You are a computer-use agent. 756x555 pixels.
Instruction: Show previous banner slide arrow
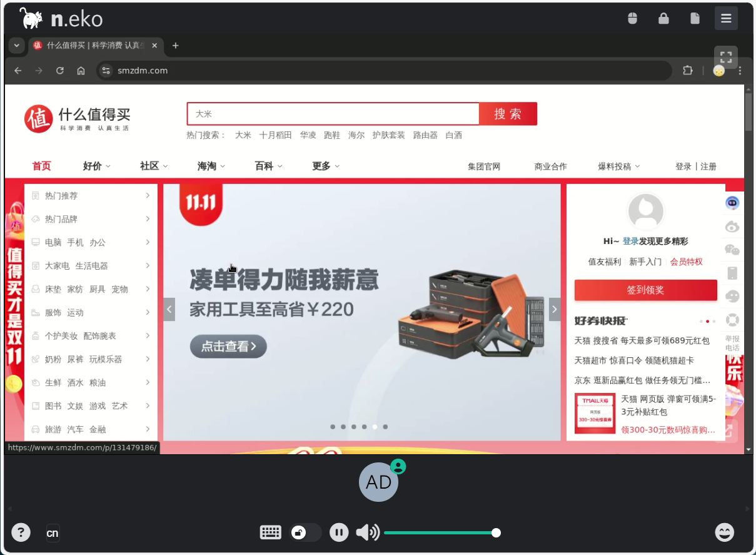(169, 309)
